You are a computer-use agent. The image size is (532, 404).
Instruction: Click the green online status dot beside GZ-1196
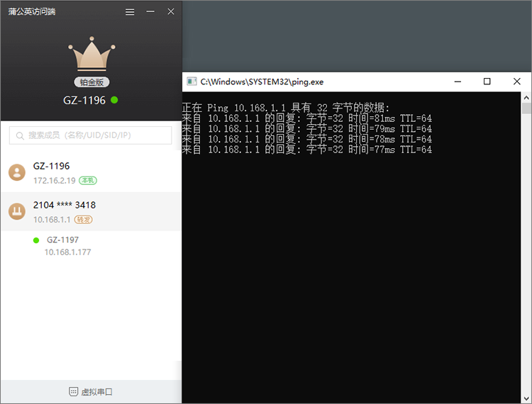[114, 100]
